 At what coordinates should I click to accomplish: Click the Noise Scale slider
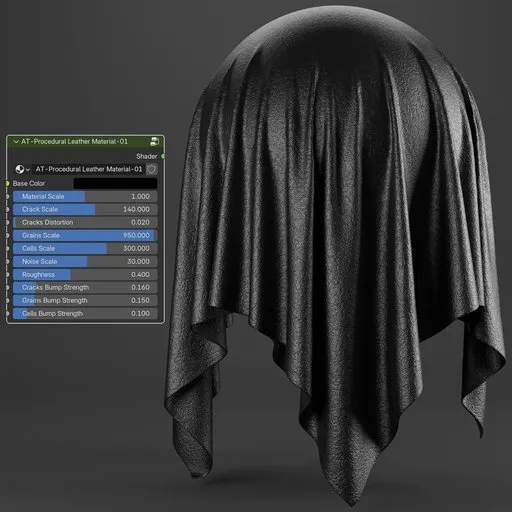(85, 261)
